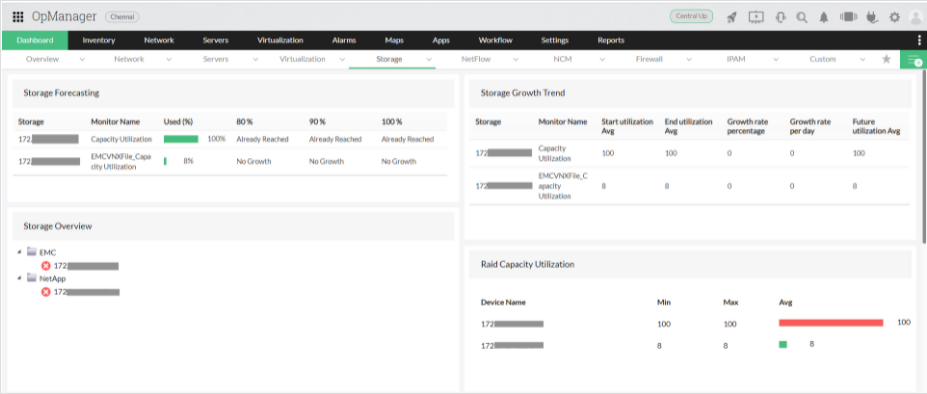Open the 172 device under NetApp
This screenshot has height=394, width=927.
point(86,292)
